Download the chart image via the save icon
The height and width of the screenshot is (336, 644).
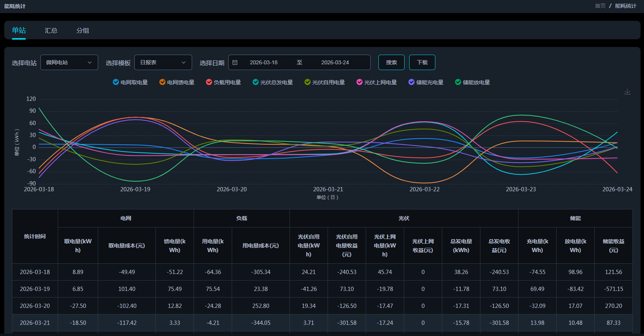click(627, 92)
